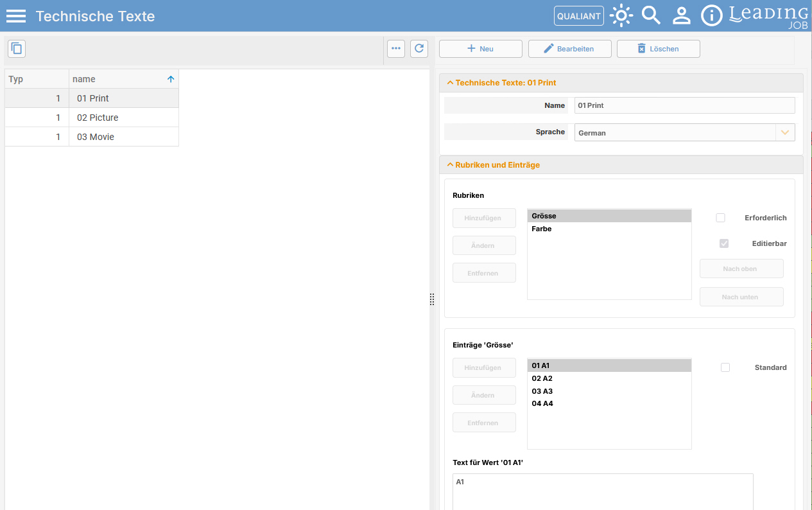Refresh the Technische Texte list
This screenshot has width=812, height=510.
pos(419,48)
